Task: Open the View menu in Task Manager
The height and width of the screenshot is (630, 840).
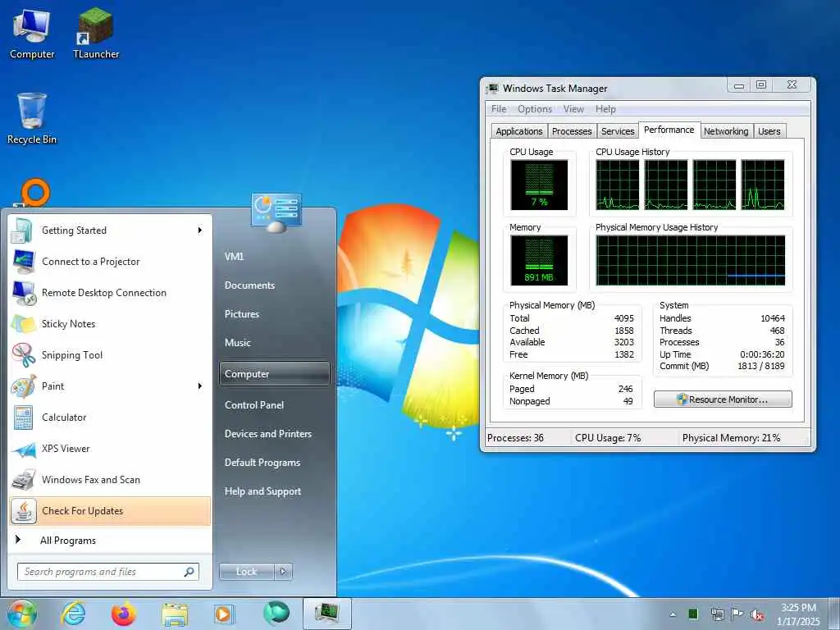Action: tap(573, 109)
